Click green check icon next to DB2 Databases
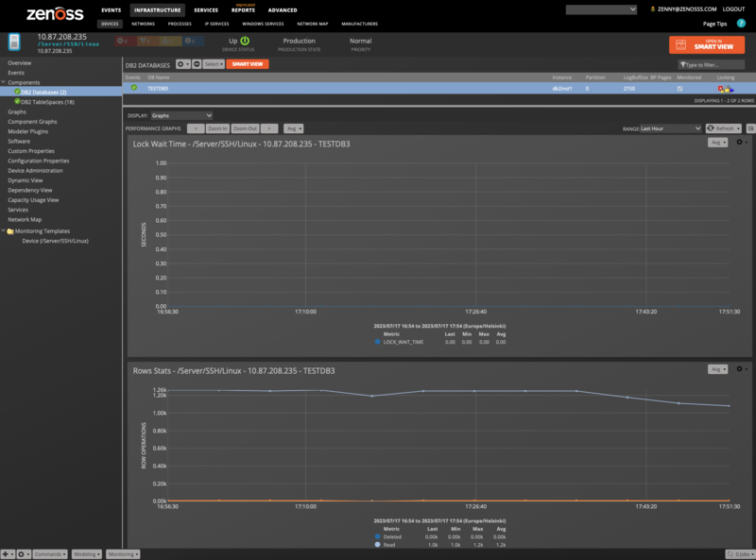Image resolution: width=756 pixels, height=560 pixels. click(17, 92)
